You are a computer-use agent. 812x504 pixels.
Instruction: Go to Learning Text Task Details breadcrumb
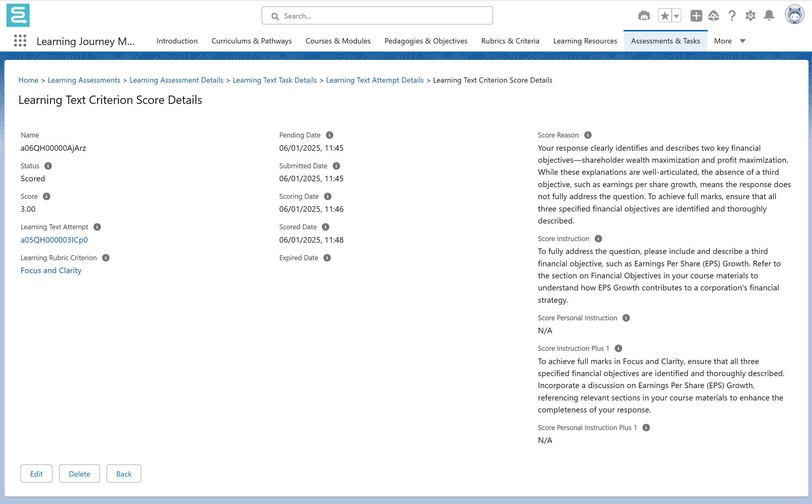[275, 80]
